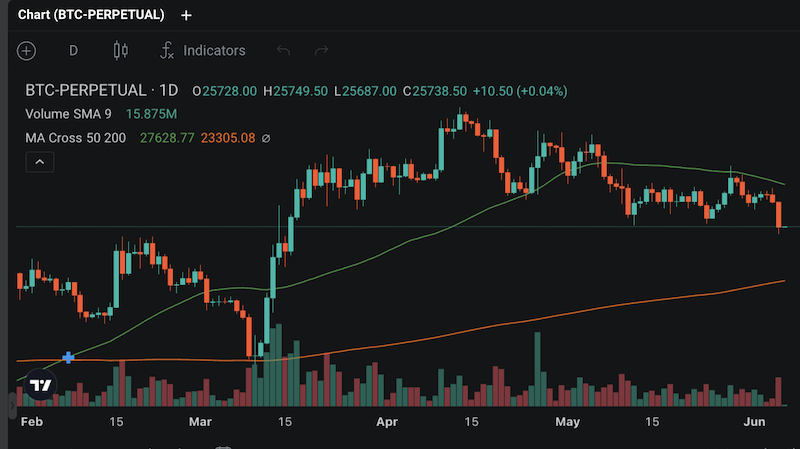Image resolution: width=800 pixels, height=449 pixels.
Task: Open the candlestick chart style menu
Action: click(121, 51)
